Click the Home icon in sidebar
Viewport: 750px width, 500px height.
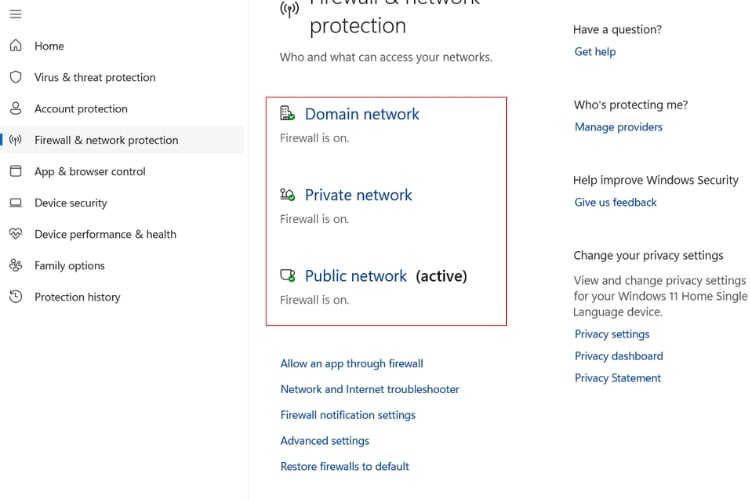coord(15,46)
